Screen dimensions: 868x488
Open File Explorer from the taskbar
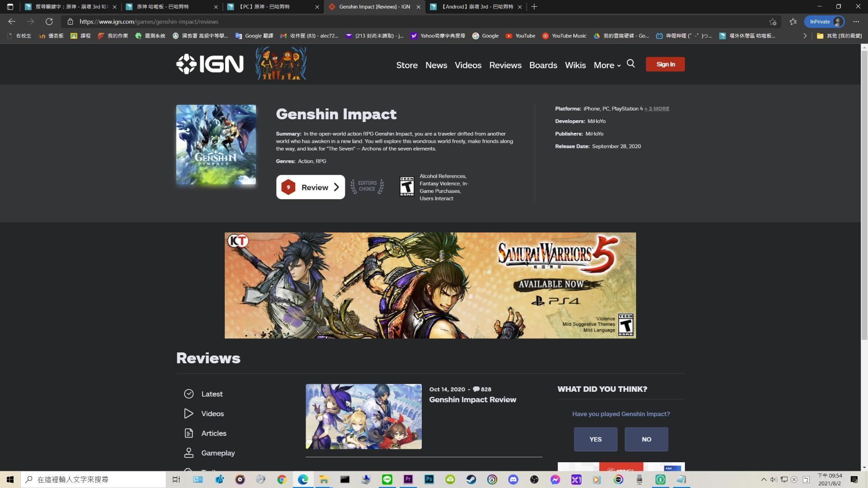click(x=324, y=479)
